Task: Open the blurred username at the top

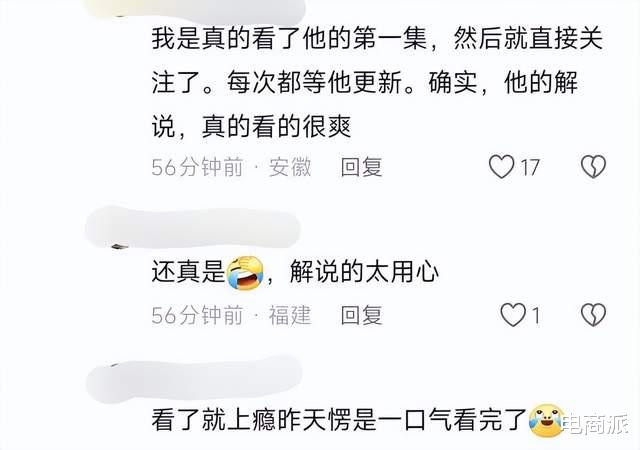Action: [195, 9]
